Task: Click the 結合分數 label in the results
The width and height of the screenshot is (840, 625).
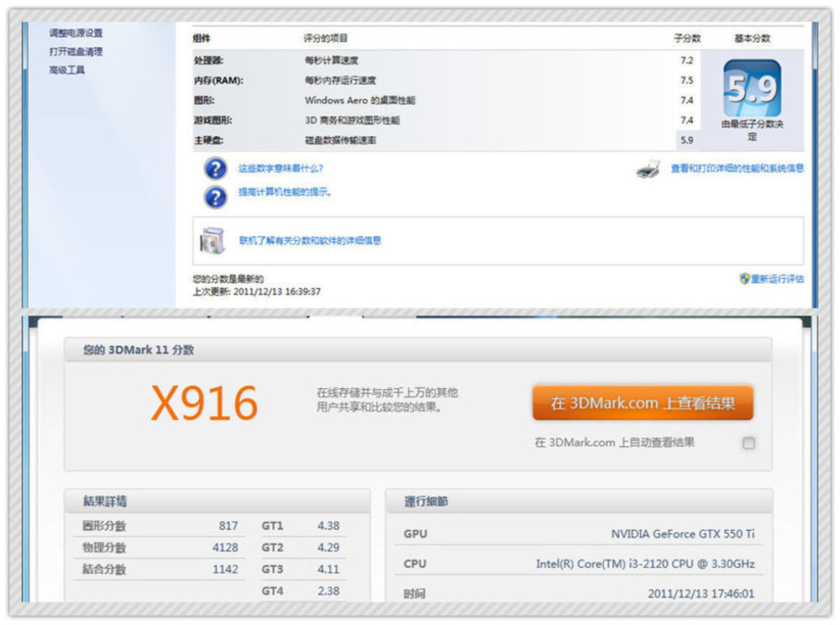Action: [104, 570]
